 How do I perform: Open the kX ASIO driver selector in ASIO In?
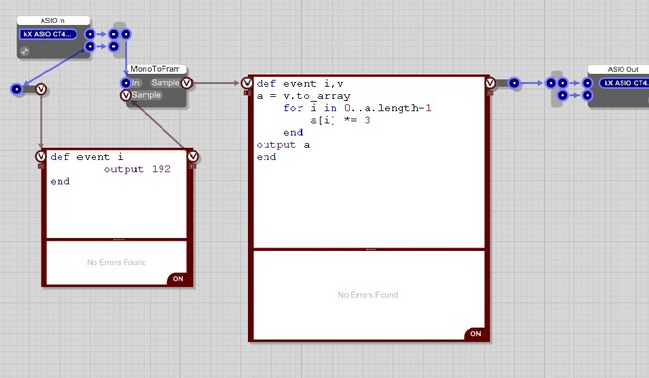[48, 34]
